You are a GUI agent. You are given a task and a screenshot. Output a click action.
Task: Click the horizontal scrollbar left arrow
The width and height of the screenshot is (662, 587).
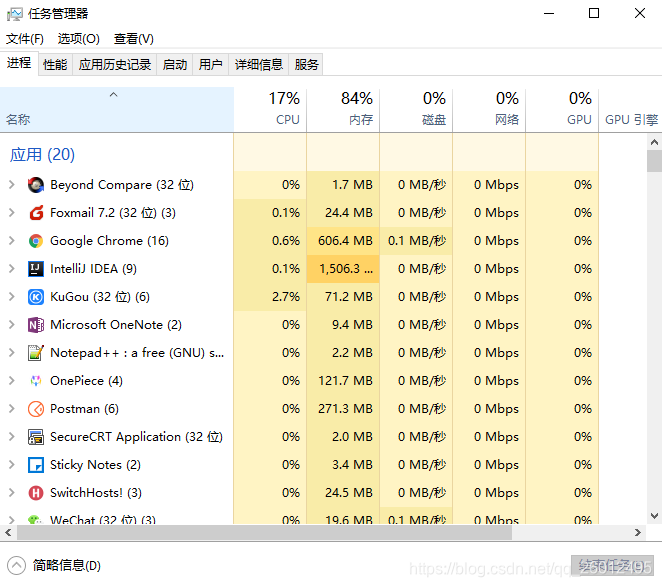coord(8,533)
